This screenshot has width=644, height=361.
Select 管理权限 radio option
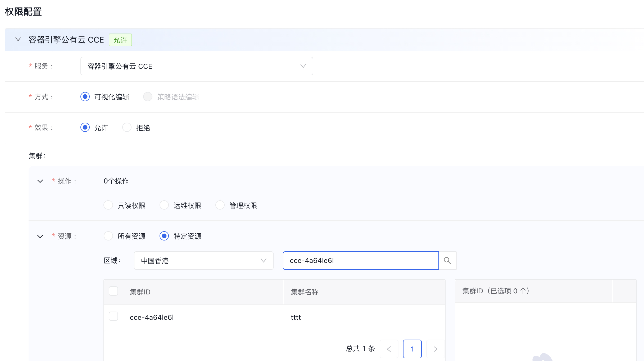coord(220,205)
